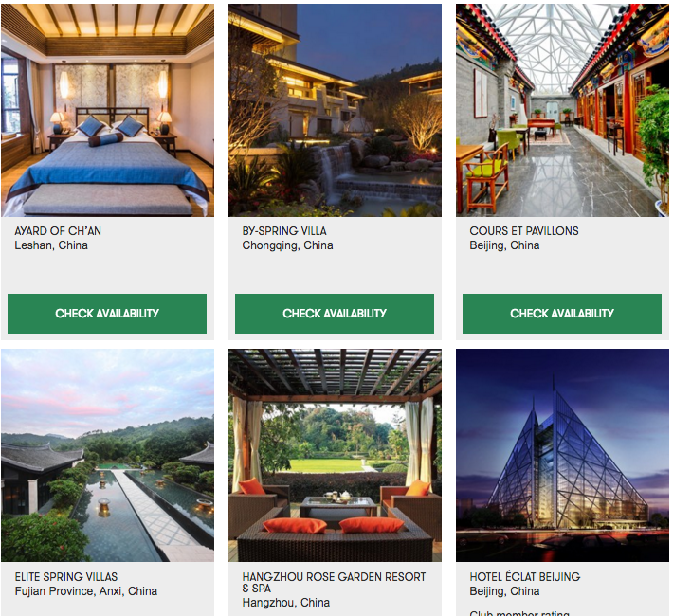
Task: Click the BY-SPRING VILLA hotel title
Action: point(284,231)
